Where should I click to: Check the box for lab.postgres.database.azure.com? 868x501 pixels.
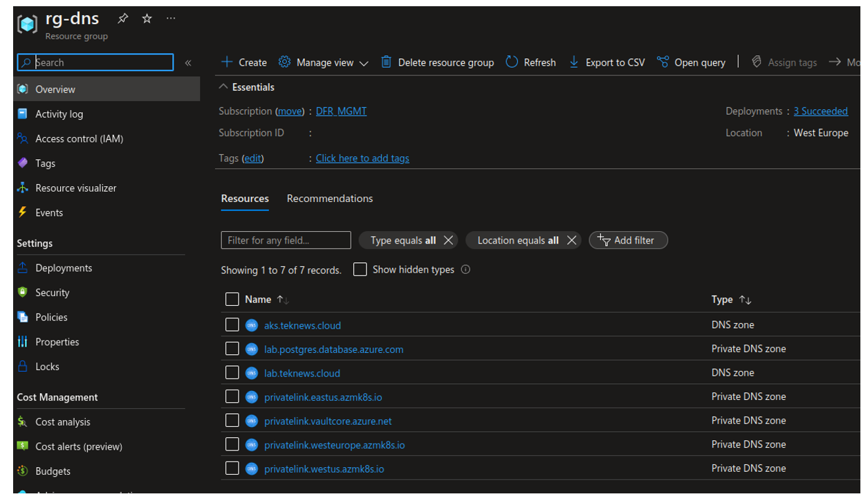tap(232, 349)
